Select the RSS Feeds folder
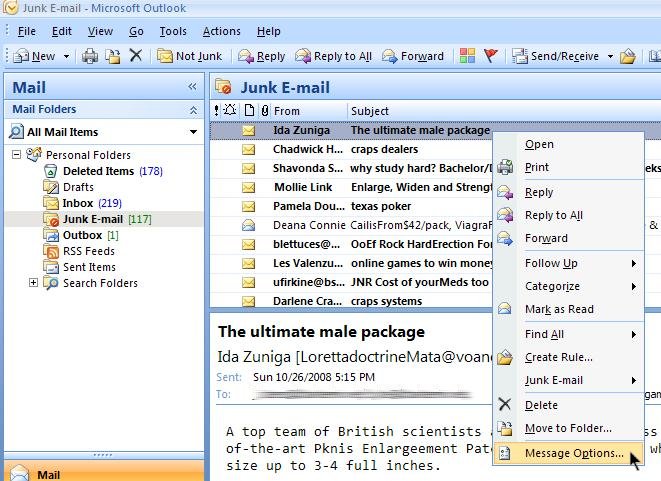The height and width of the screenshot is (481, 661). [x=79, y=251]
